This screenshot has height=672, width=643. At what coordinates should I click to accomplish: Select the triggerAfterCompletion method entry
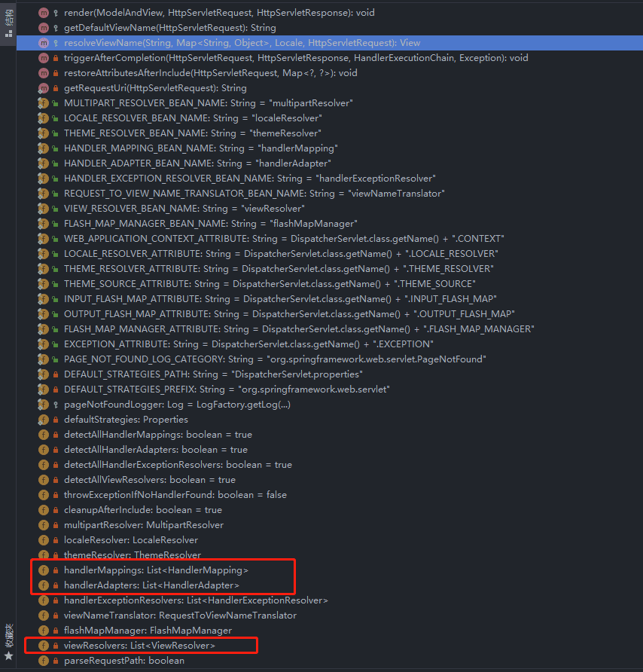296,58
